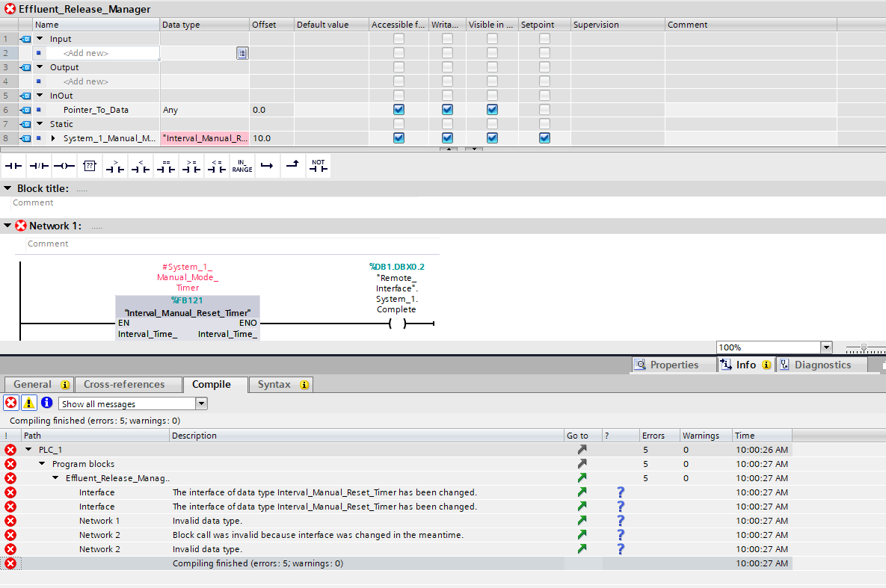The width and height of the screenshot is (886, 588).
Task: Open the zoom level 100% dropdown
Action: click(826, 347)
